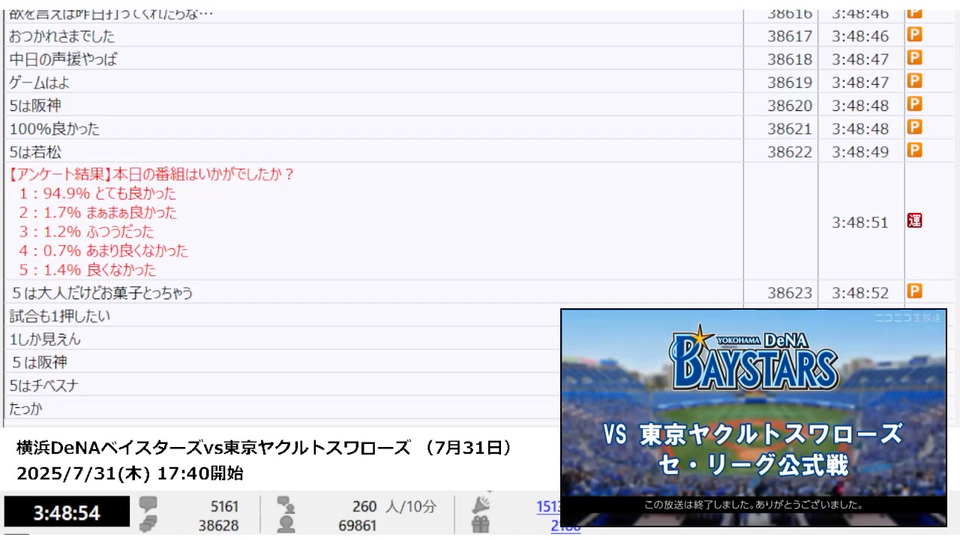Click the 3:48:49 timestamp of comment 38622
Image resolution: width=960 pixels, height=540 pixels.
coord(860,152)
